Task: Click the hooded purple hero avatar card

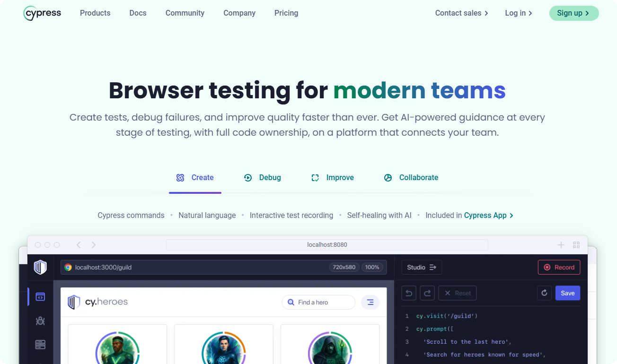Action: pyautogui.click(x=330, y=344)
